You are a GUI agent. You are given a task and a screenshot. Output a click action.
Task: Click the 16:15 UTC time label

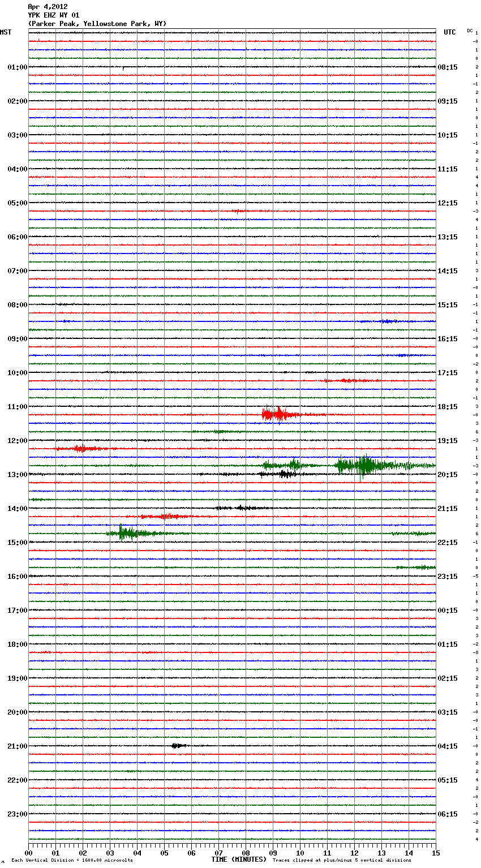[x=448, y=339]
